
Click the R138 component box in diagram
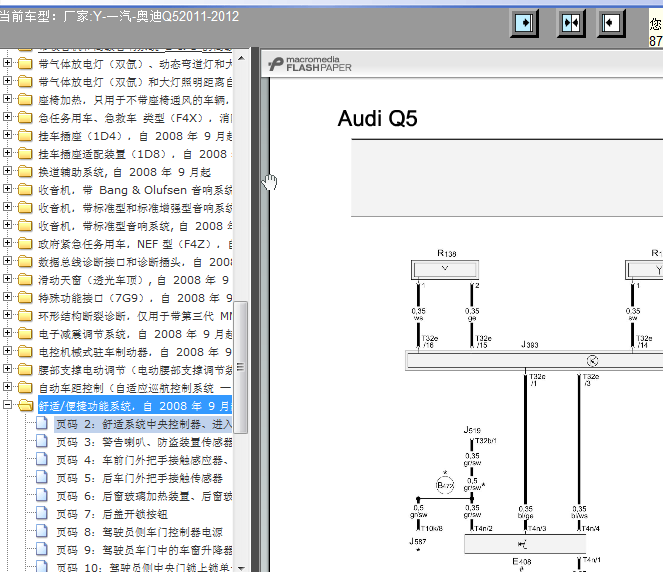click(445, 269)
